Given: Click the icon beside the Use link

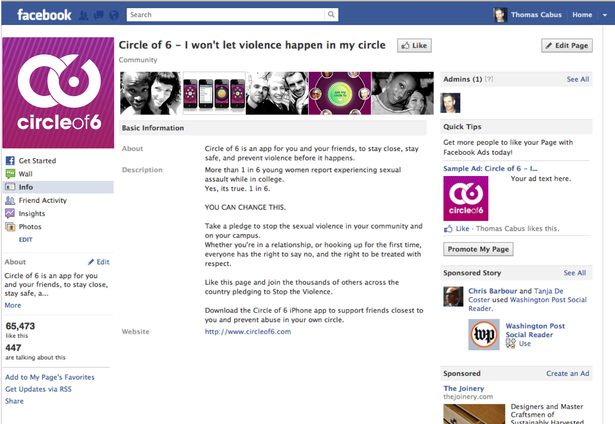Looking at the screenshot, I should pos(510,344).
